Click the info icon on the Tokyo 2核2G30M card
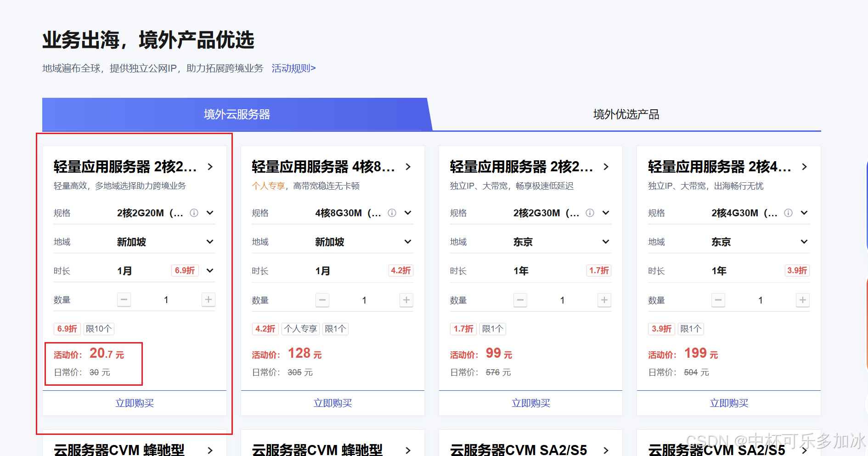Viewport: 868px width, 456px height. [x=590, y=213]
